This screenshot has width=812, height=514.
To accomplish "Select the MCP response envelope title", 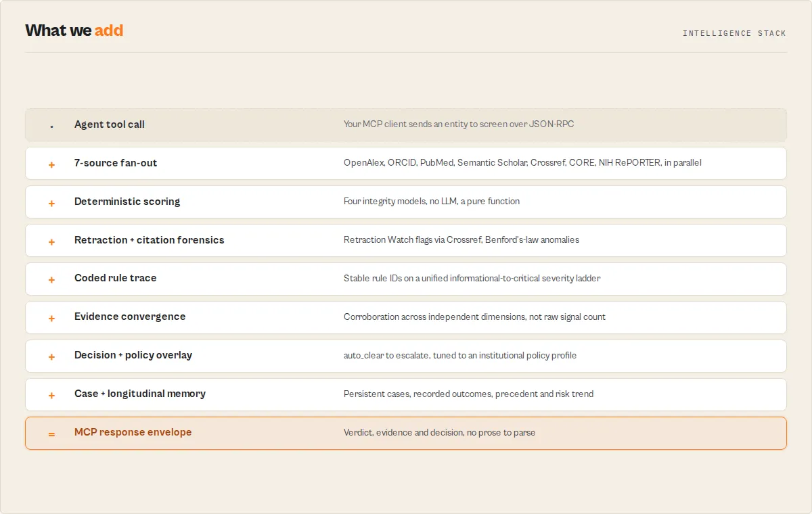I will pyautogui.click(x=133, y=432).
